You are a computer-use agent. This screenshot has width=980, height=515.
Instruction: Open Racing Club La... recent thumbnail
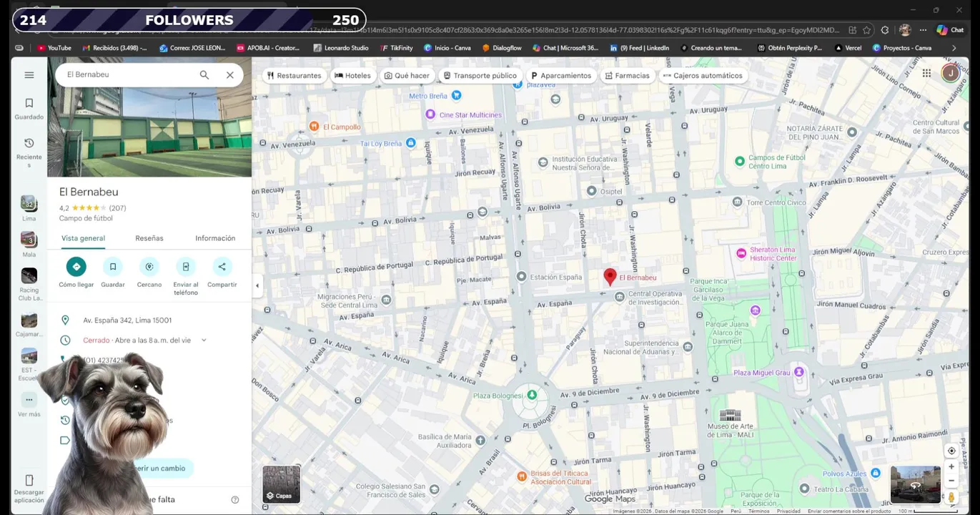29,275
